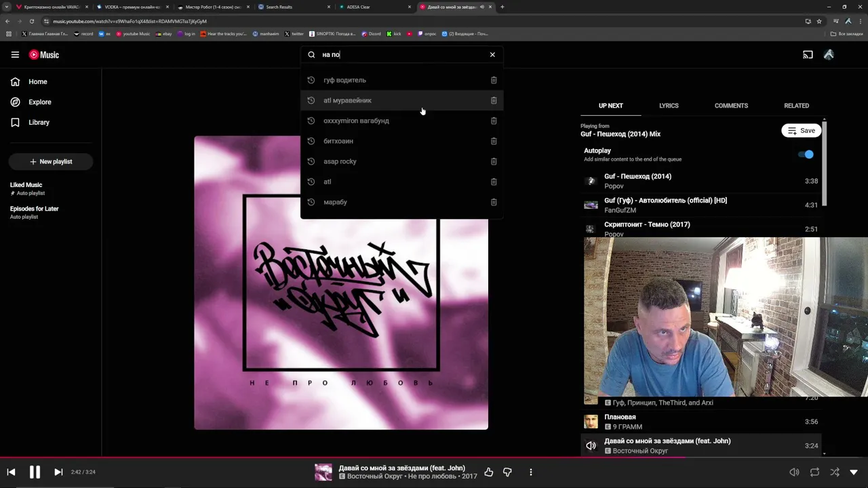Click the search magnifier icon

[x=312, y=55]
